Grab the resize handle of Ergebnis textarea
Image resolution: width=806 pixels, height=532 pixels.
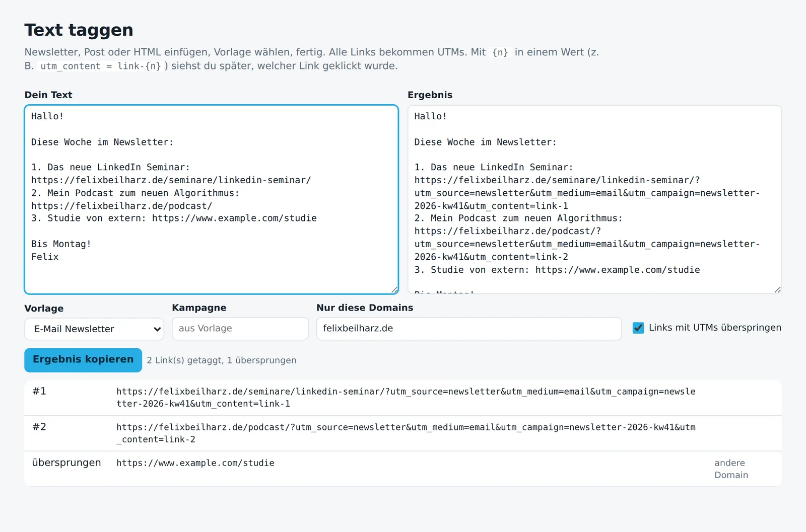tap(777, 290)
